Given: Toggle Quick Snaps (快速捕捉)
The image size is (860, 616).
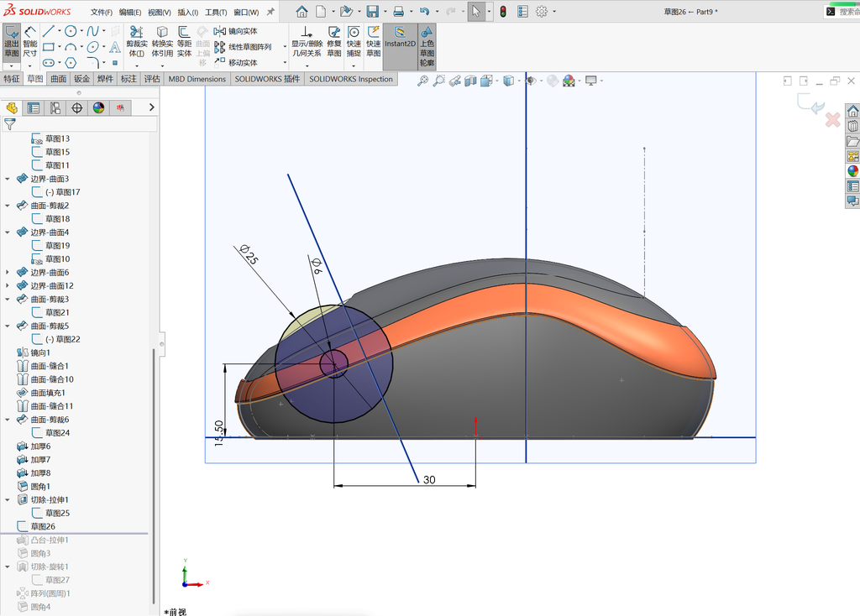Looking at the screenshot, I should point(354,42).
